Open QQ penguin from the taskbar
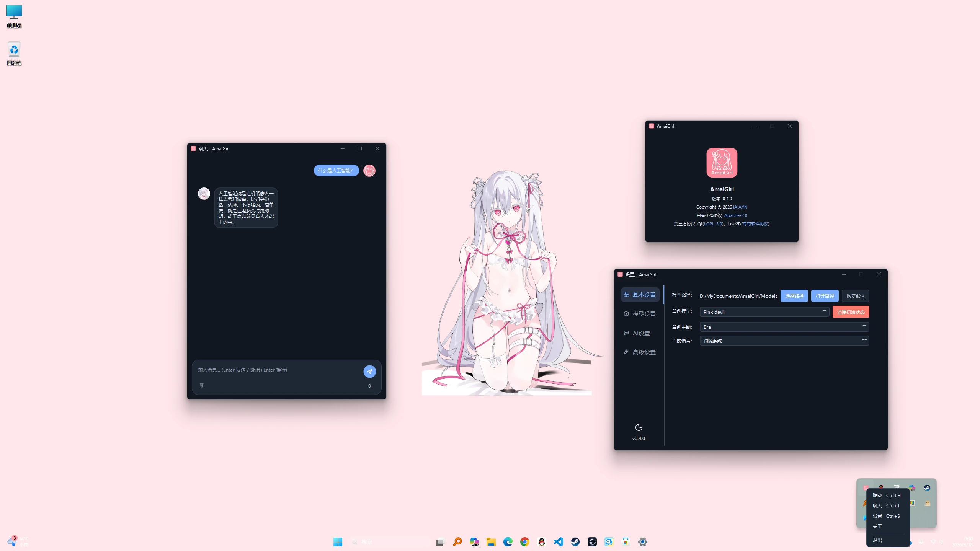This screenshot has height=551, width=980. click(542, 542)
